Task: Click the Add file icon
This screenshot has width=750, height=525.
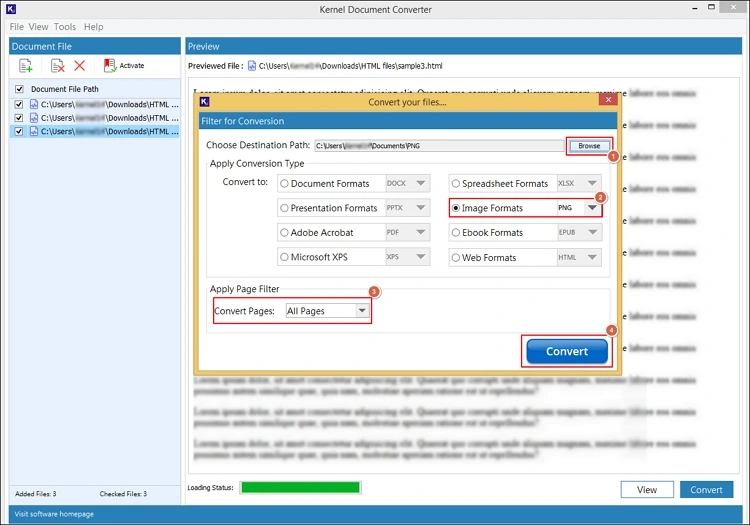Action: click(26, 66)
